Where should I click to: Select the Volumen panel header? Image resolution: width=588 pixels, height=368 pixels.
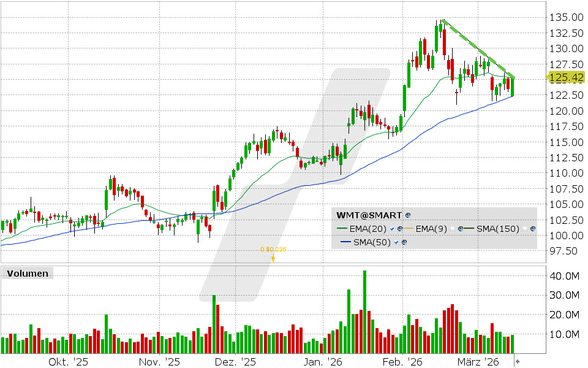coord(28,273)
